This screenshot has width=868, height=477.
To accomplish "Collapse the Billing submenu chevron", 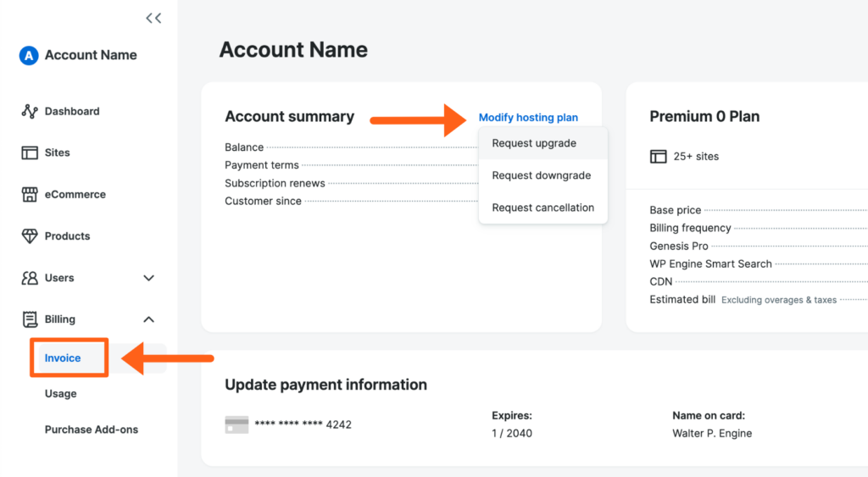I will click(149, 319).
